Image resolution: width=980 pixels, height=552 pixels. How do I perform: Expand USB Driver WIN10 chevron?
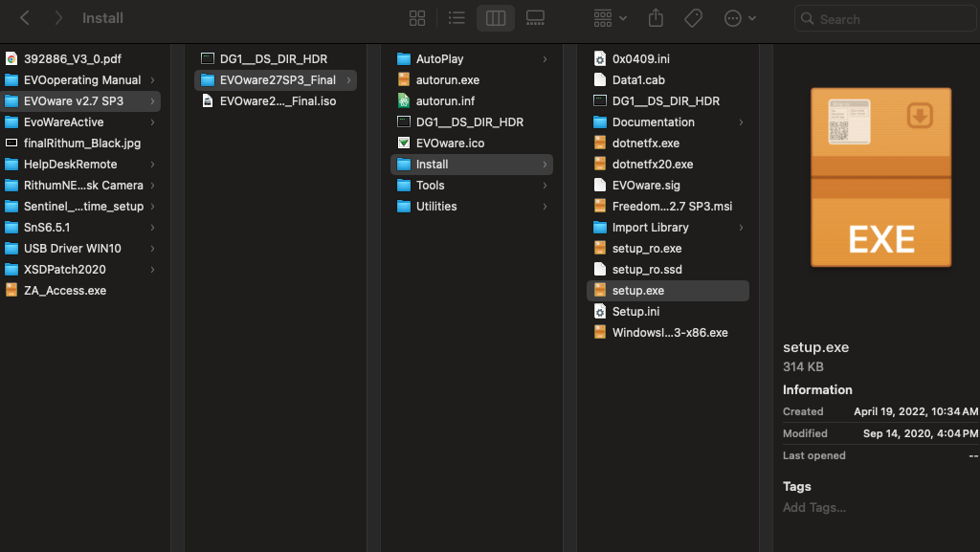click(152, 249)
